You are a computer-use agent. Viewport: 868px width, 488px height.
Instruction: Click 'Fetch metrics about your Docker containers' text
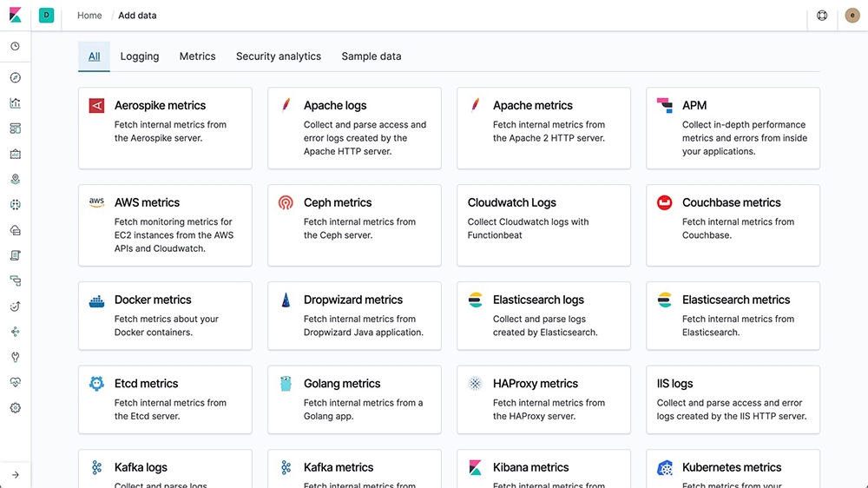pyautogui.click(x=167, y=326)
